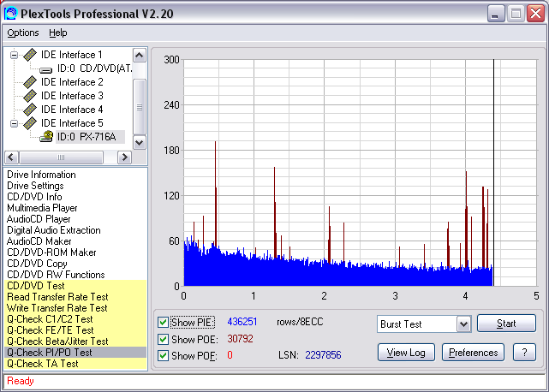
Task: Open Digital Audio Extraction function
Action: coord(54,230)
